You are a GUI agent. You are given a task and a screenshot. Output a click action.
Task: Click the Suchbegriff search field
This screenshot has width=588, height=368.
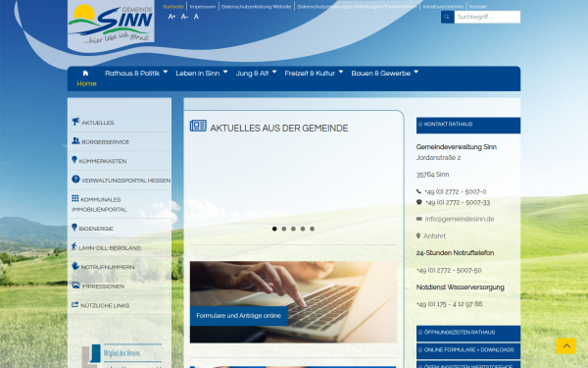[x=487, y=17]
